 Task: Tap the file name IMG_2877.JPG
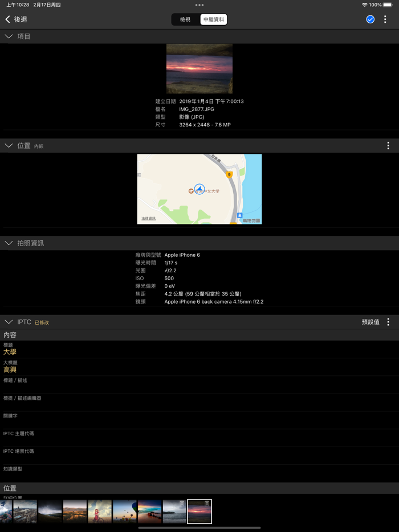197,109
